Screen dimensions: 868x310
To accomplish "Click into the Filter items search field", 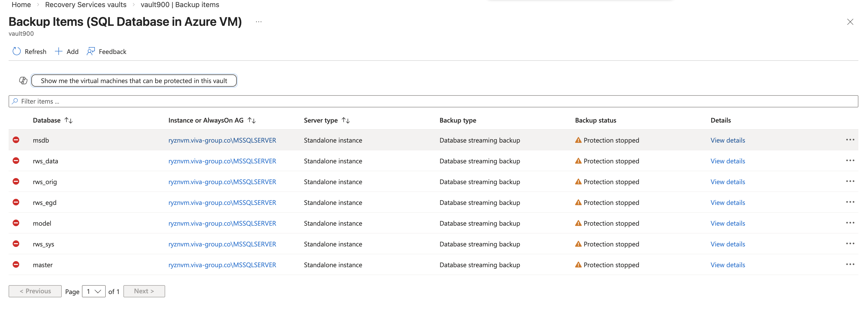I will pyautogui.click(x=433, y=101).
